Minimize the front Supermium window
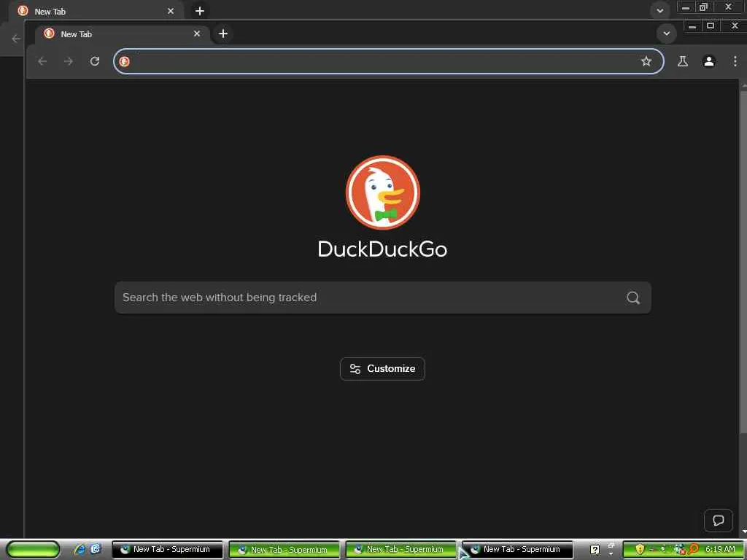This screenshot has height=560, width=747. pos(692,26)
